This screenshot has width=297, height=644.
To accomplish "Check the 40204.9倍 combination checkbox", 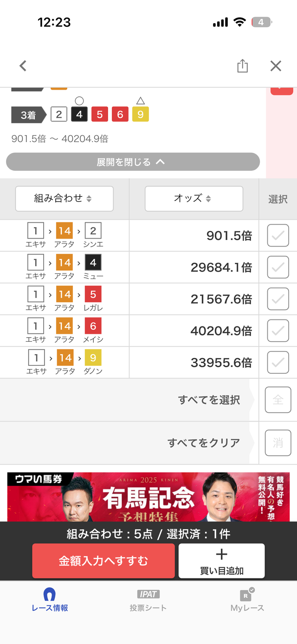I will tap(278, 331).
